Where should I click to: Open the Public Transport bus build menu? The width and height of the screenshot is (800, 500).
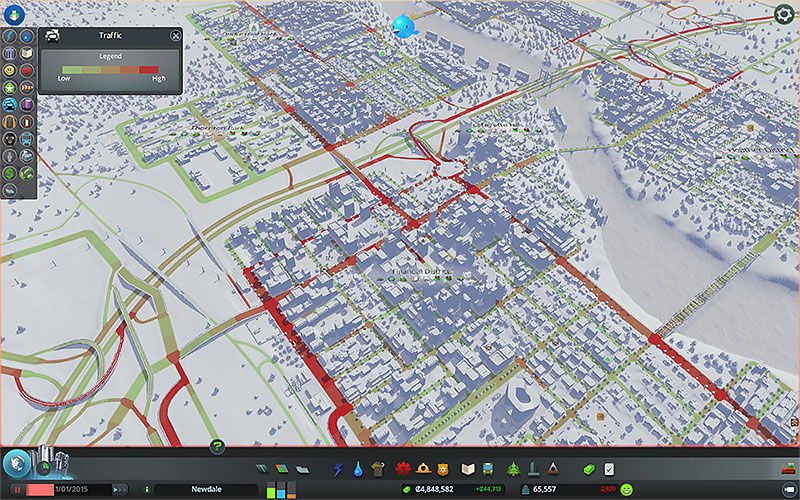tap(488, 469)
